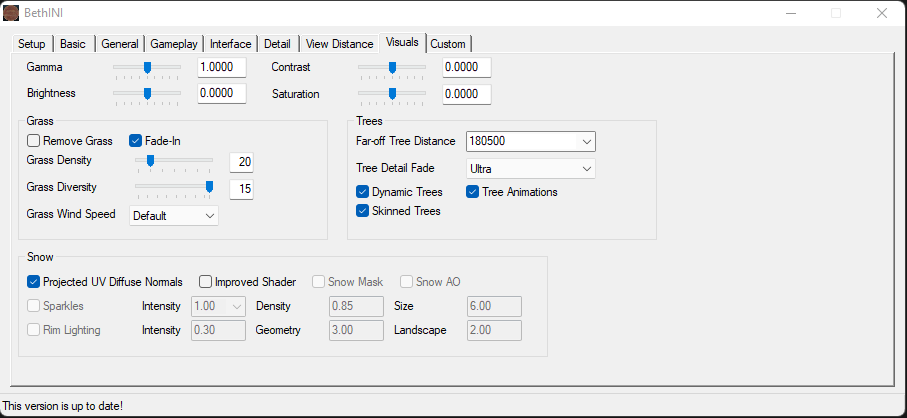The image size is (907, 418).
Task: Toggle the Tree Animations checkbox
Action: (473, 192)
